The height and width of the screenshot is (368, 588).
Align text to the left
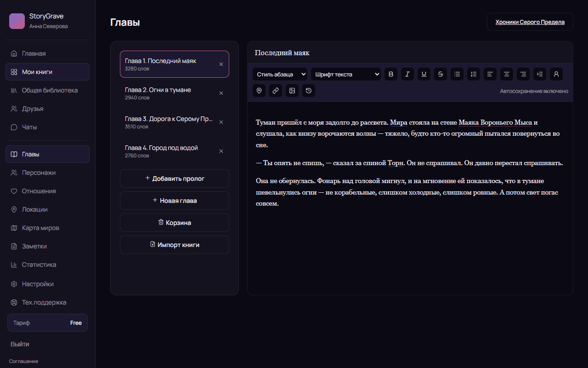click(x=490, y=74)
